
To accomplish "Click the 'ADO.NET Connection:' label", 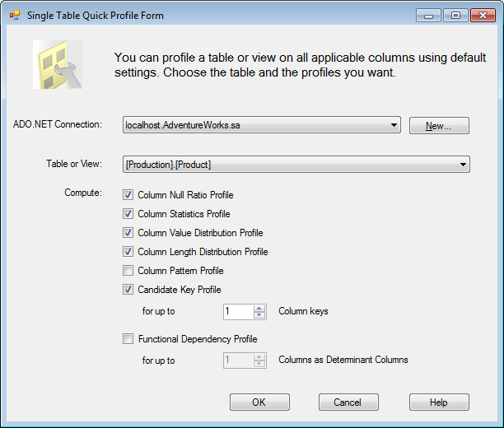I will pyautogui.click(x=58, y=124).
